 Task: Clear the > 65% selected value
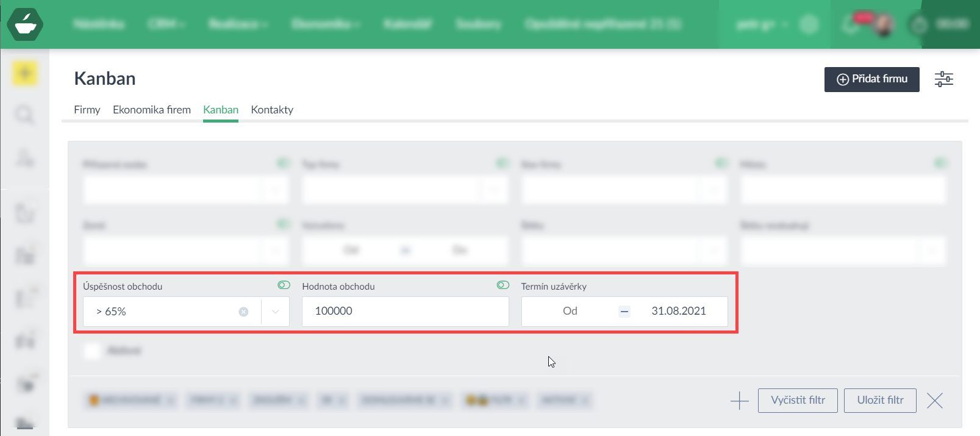243,312
